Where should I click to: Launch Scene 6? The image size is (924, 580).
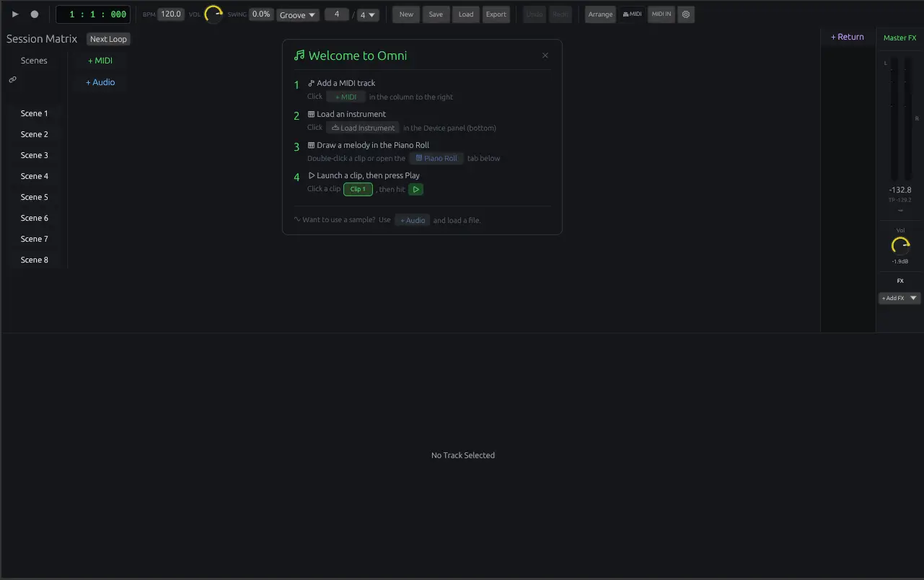point(35,218)
